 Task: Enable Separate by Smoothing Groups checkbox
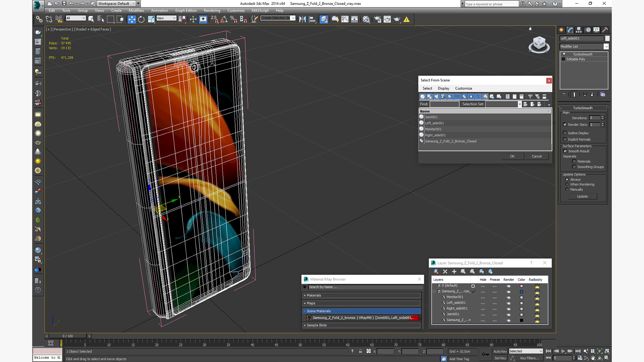point(574,167)
